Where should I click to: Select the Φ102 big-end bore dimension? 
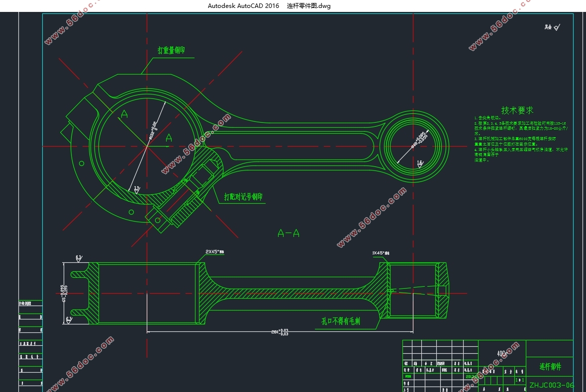point(153,130)
